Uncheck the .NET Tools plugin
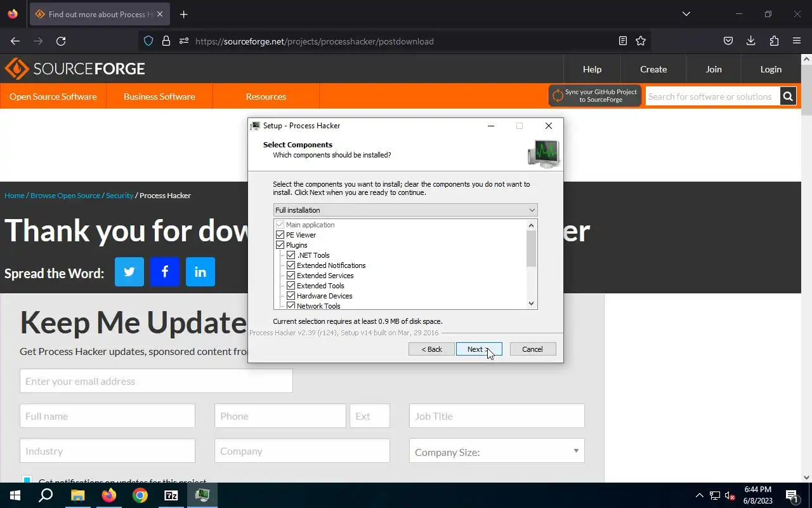Image resolution: width=812 pixels, height=508 pixels. pyautogui.click(x=291, y=255)
